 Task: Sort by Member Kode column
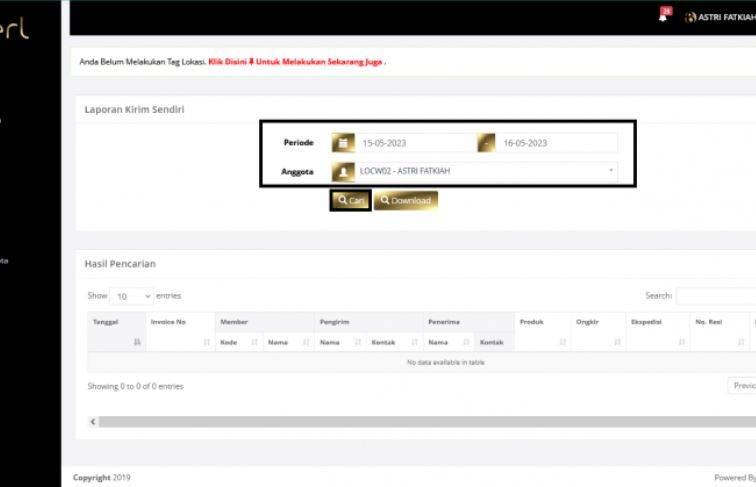pyautogui.click(x=238, y=342)
